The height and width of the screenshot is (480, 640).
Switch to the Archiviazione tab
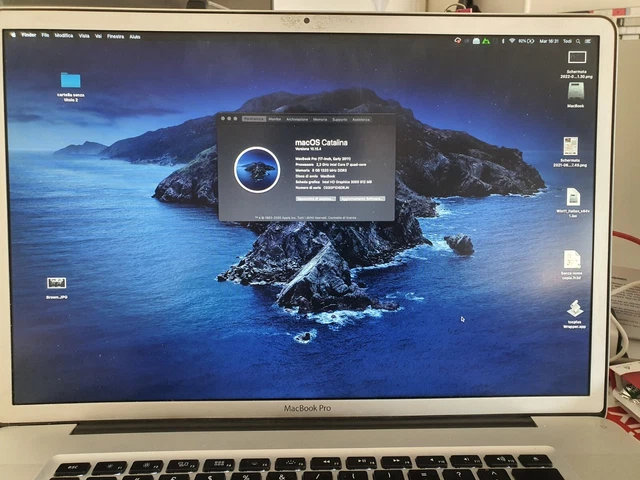tap(297, 119)
